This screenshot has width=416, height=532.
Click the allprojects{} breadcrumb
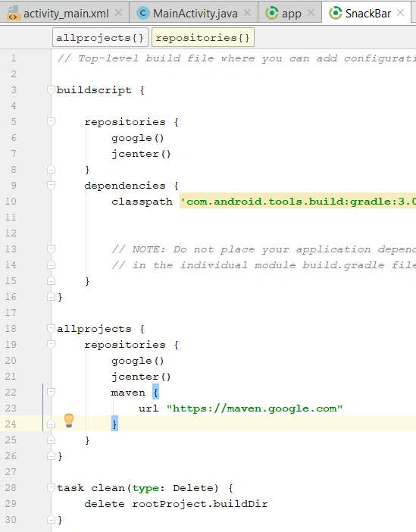100,37
